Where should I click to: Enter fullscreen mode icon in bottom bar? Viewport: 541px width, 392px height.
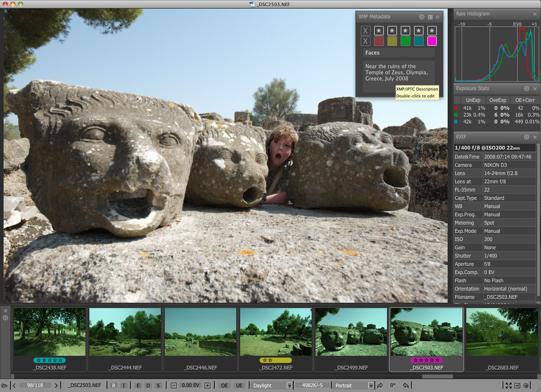509,385
